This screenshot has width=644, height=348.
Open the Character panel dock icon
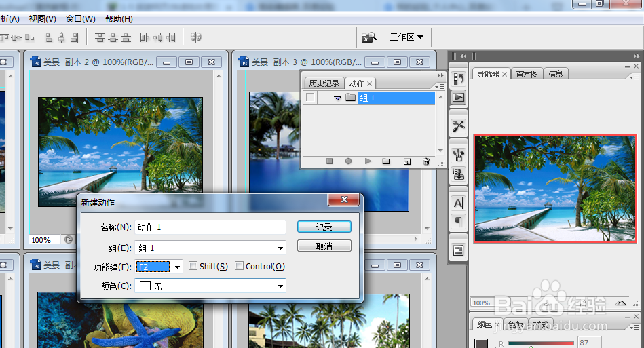458,203
